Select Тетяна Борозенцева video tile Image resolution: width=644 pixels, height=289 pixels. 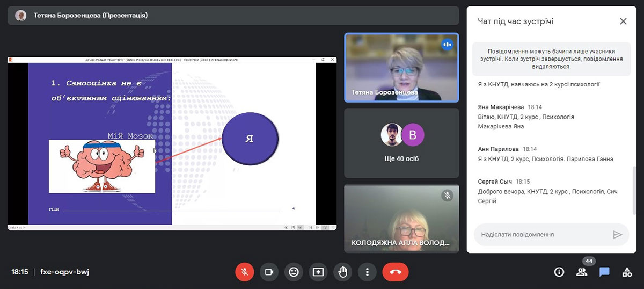click(x=401, y=67)
